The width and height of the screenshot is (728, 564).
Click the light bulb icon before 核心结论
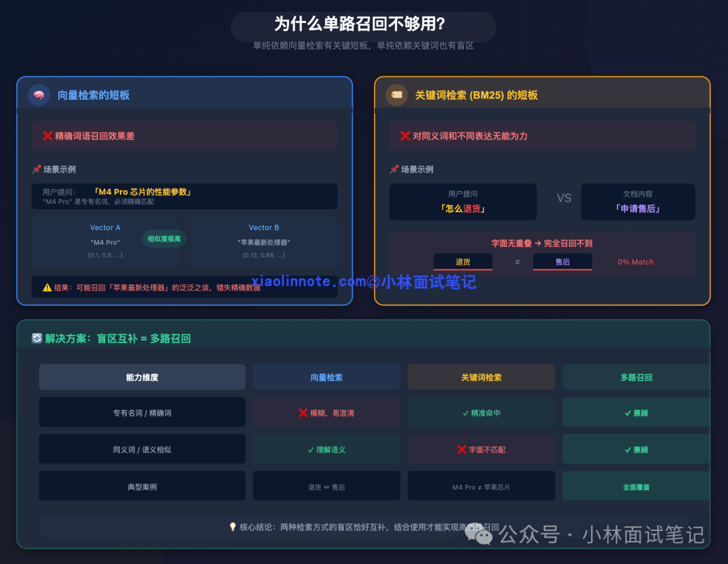pyautogui.click(x=233, y=527)
